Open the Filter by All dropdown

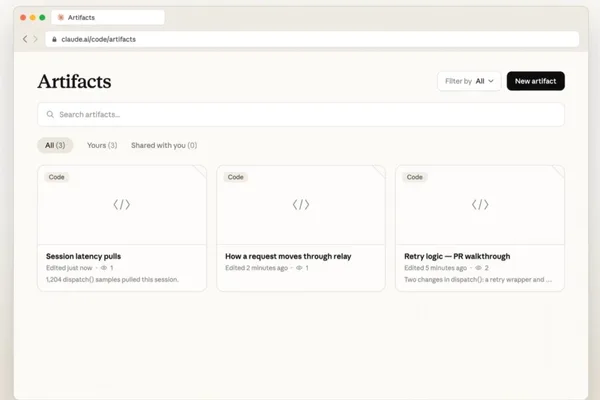[469, 81]
